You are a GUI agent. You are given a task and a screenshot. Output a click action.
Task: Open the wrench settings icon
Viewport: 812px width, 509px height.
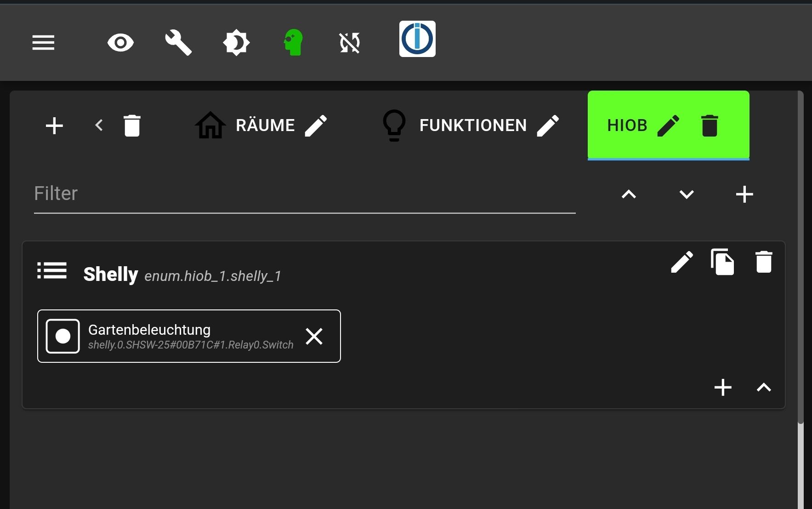coord(178,43)
